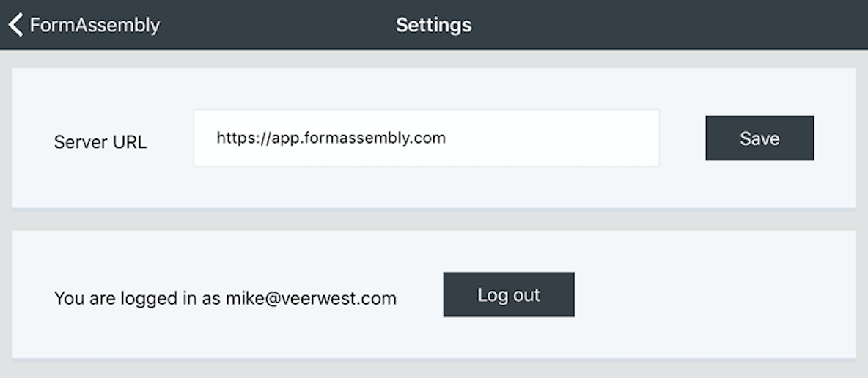
Task: Click the gray gap between the two panels
Action: pos(433,220)
